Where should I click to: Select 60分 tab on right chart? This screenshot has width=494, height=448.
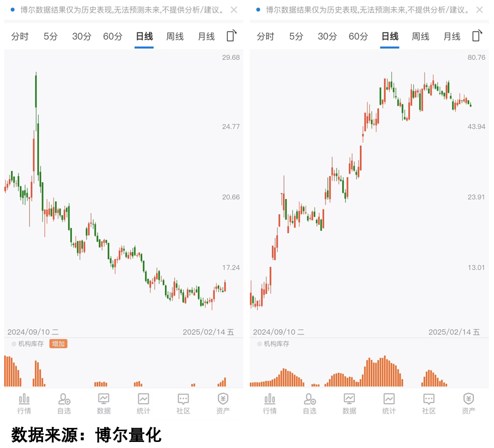pos(358,36)
